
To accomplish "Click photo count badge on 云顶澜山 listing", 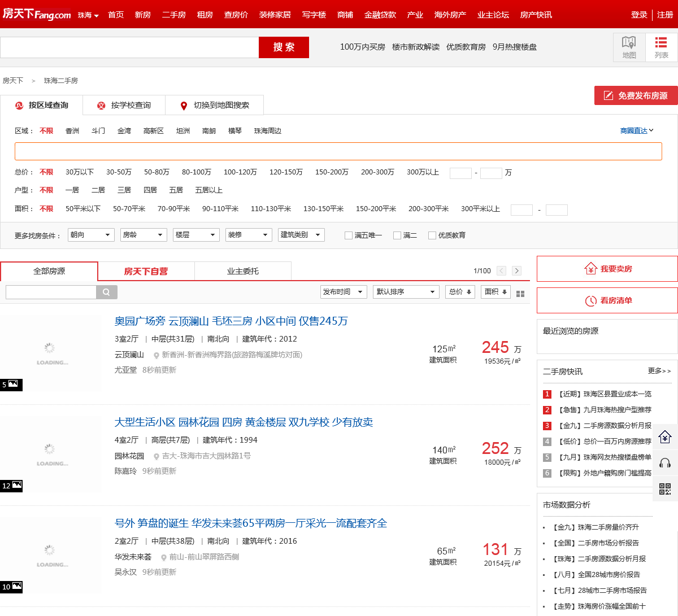I will click(11, 385).
